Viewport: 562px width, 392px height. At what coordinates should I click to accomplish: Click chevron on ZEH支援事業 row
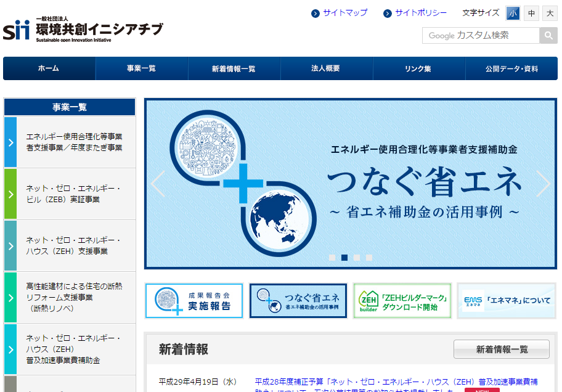10,246
